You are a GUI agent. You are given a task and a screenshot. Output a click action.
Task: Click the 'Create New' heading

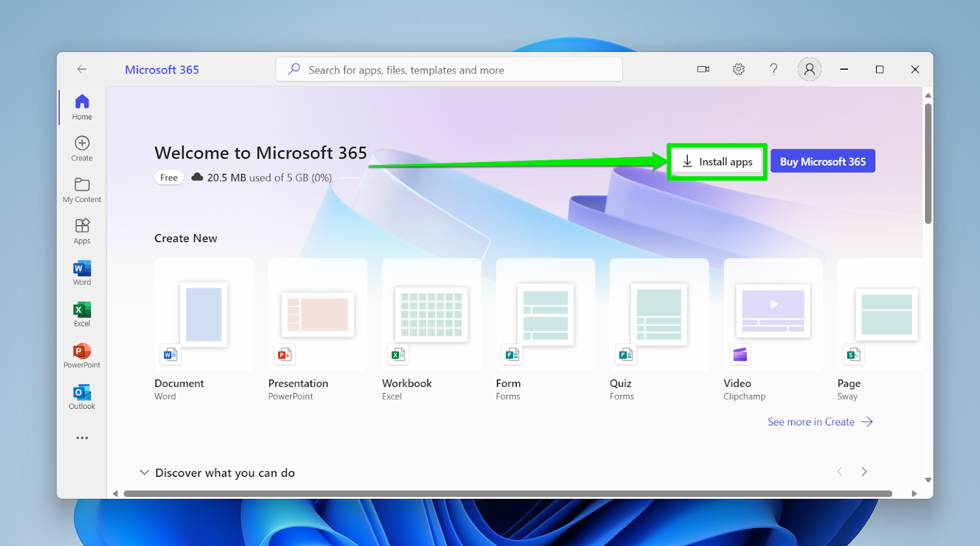click(186, 238)
